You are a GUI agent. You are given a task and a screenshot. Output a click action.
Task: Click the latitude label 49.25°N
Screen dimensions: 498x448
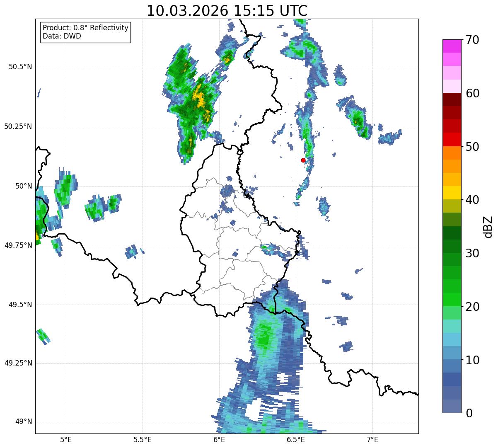[x=18, y=363]
